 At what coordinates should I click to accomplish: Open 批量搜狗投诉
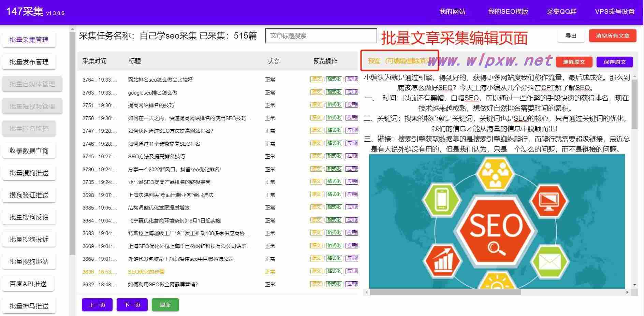[x=29, y=239]
